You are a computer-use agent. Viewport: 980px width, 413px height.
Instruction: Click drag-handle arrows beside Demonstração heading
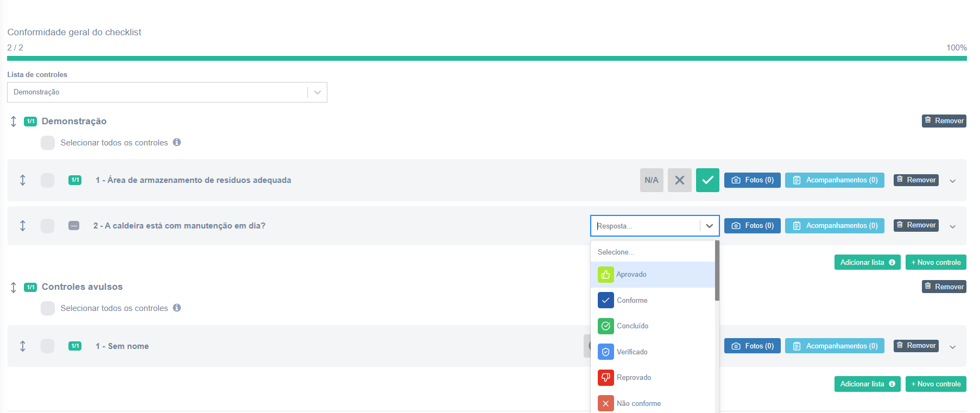click(14, 121)
